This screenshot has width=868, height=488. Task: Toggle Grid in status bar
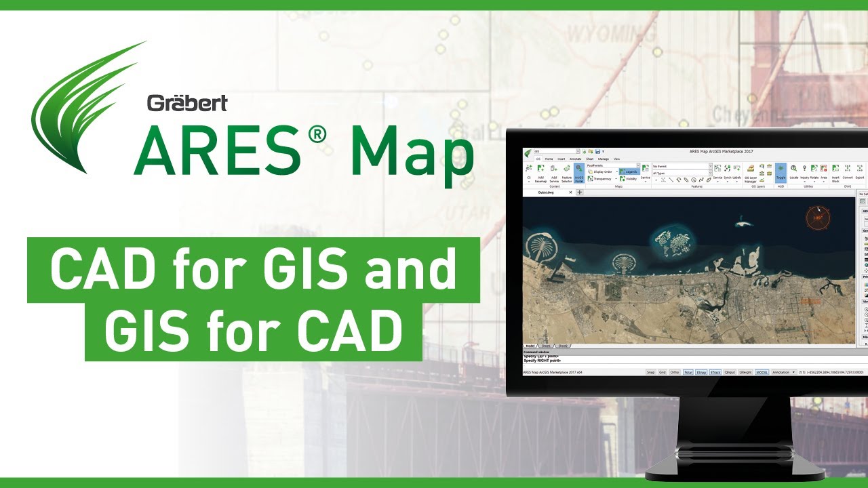point(663,372)
